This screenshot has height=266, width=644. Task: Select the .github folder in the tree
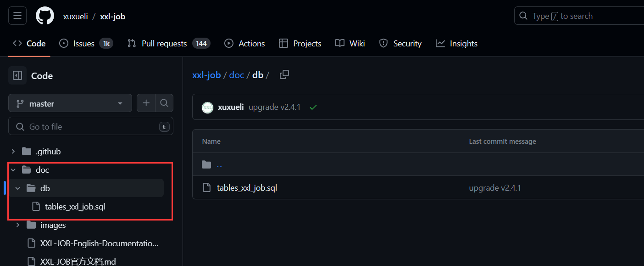pos(48,152)
